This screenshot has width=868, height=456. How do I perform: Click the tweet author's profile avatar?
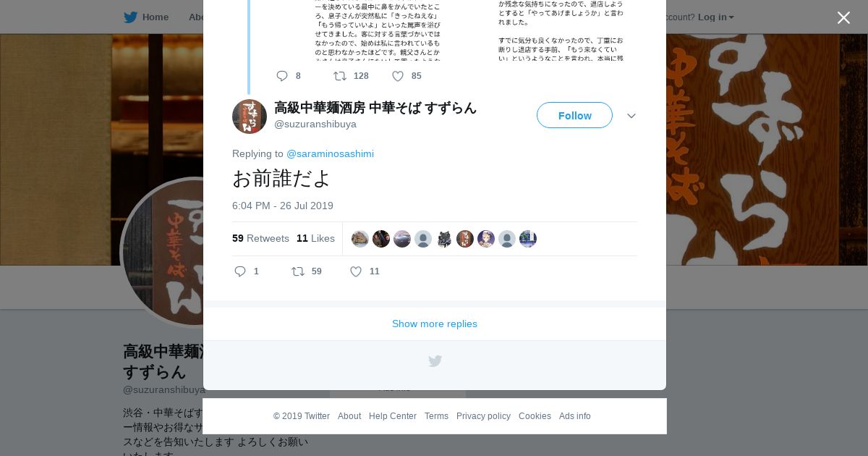[x=250, y=117]
